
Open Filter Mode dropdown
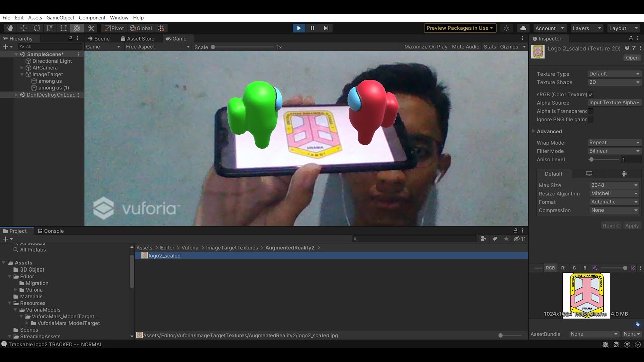coord(614,151)
